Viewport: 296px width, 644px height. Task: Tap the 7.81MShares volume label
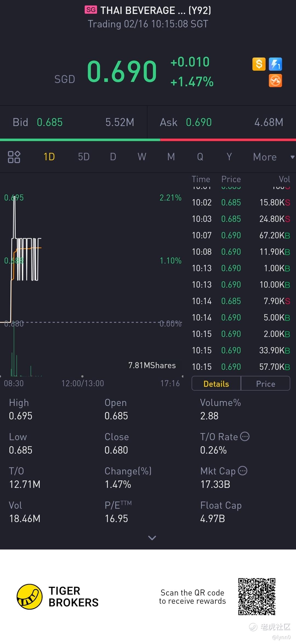click(152, 365)
